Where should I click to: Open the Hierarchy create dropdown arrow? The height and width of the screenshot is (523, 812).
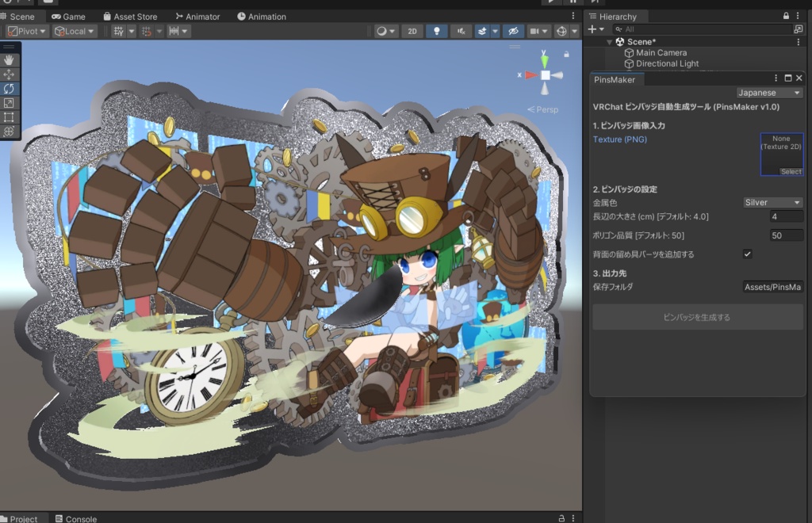(602, 29)
